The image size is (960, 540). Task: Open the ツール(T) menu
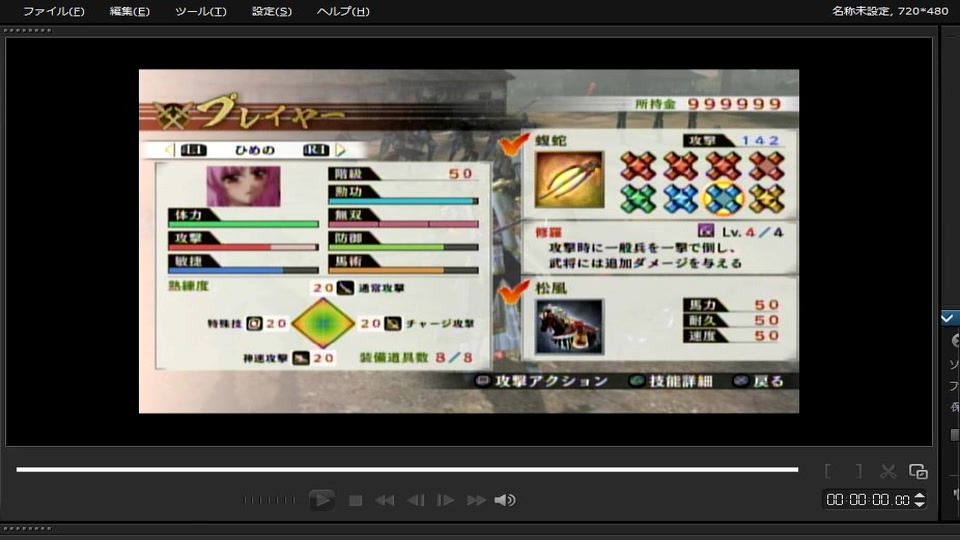point(200,11)
